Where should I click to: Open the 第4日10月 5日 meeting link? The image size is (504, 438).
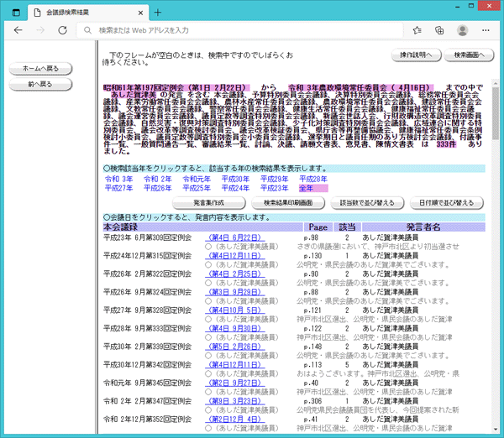(235, 310)
